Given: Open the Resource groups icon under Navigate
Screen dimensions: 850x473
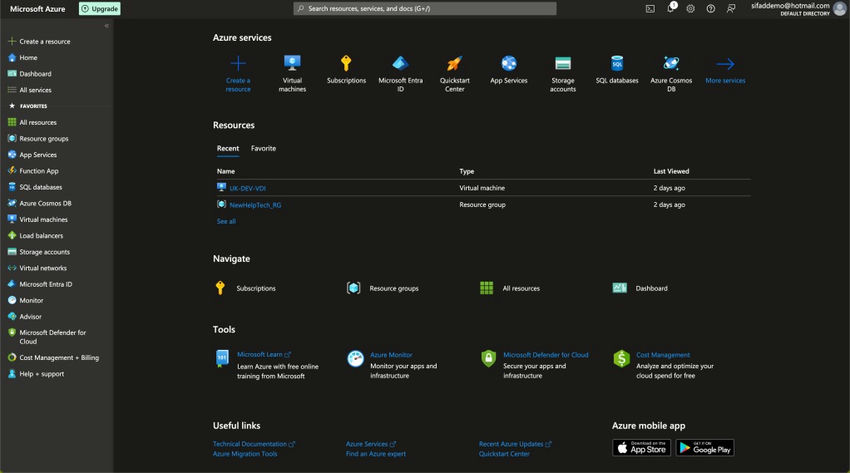Looking at the screenshot, I should pos(353,288).
